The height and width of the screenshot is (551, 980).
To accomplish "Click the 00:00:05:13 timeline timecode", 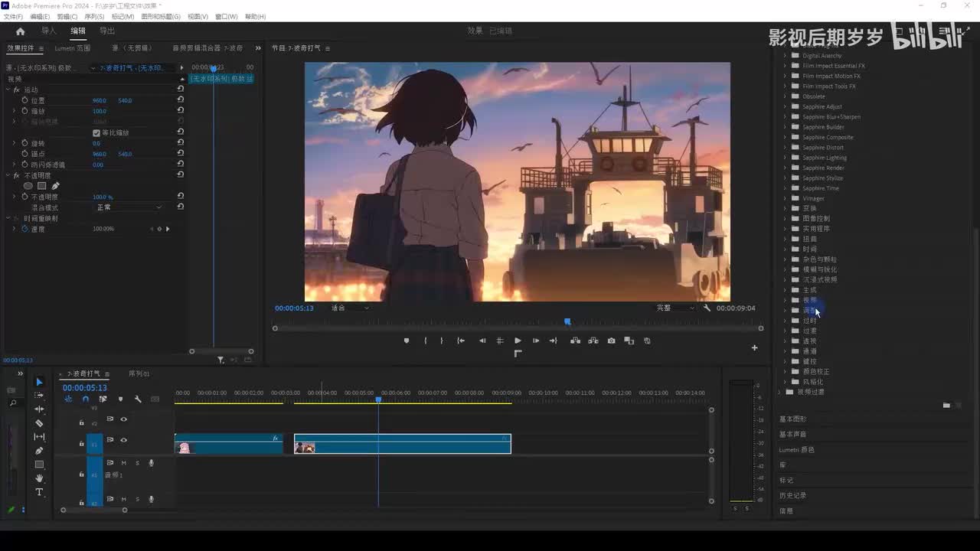I will coord(84,388).
